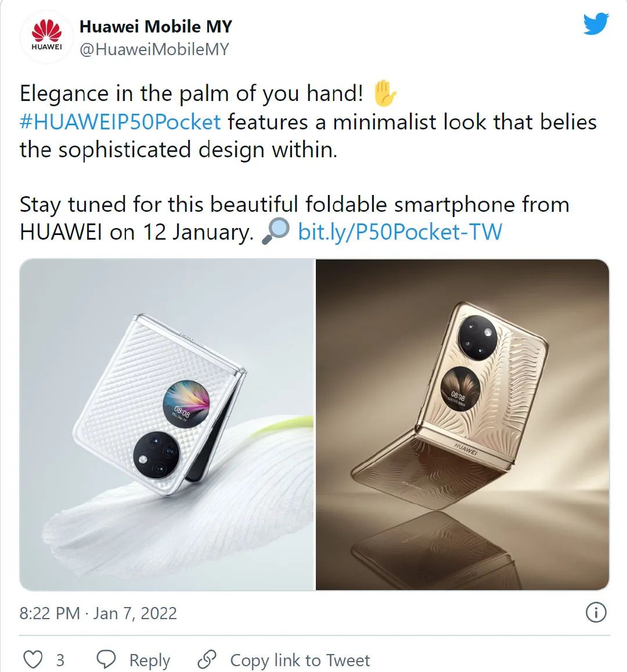Open the Huawei logo profile avatar
The height and width of the screenshot is (672, 627).
click(47, 37)
